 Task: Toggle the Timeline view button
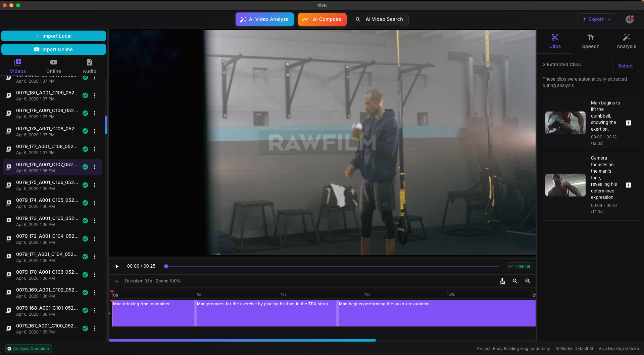click(x=519, y=266)
